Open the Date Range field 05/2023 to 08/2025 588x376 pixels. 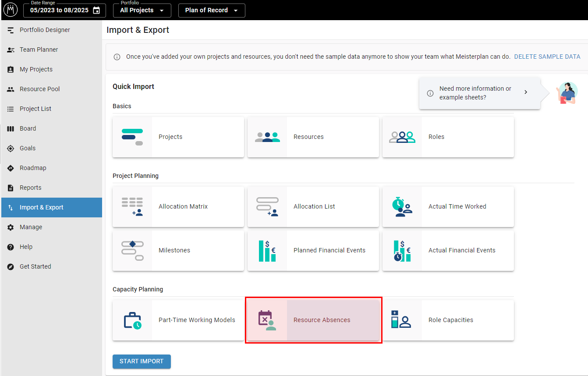[64, 10]
